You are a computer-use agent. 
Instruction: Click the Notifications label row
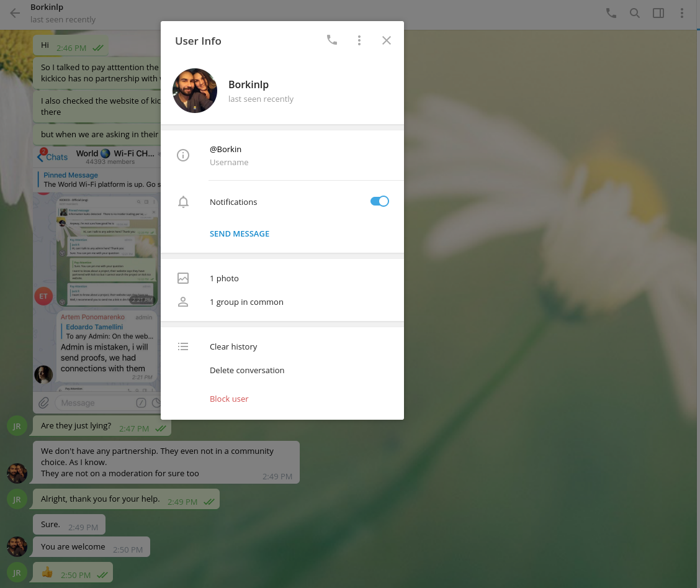pyautogui.click(x=282, y=202)
